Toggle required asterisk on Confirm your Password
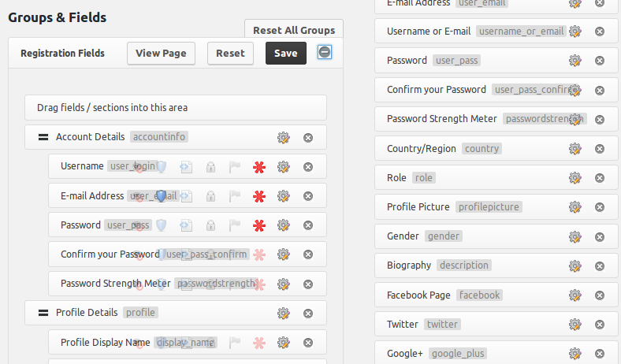Viewport: 621px width, 364px height. click(x=258, y=254)
